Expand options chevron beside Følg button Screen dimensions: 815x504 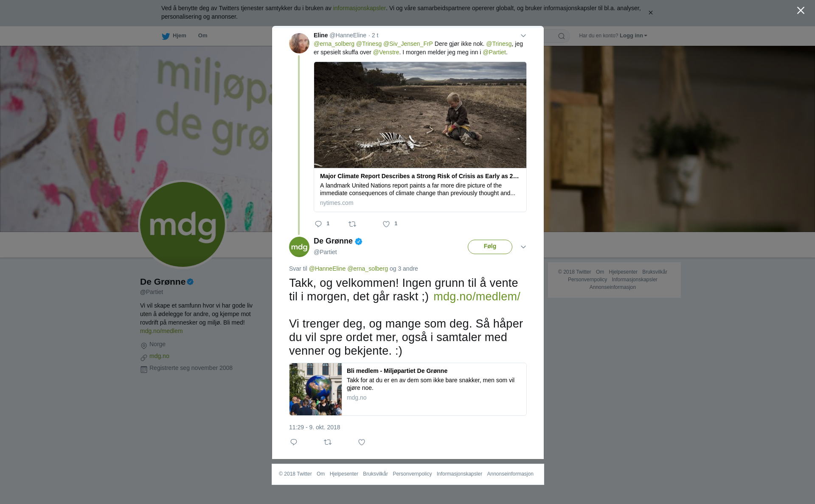coord(523,247)
